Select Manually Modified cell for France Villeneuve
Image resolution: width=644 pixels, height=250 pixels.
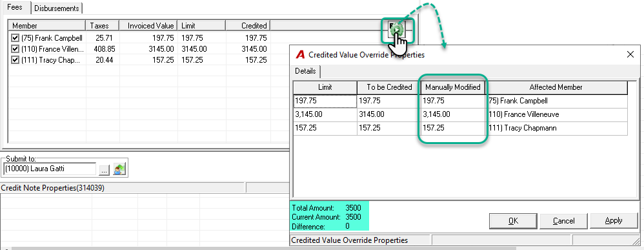coord(454,114)
